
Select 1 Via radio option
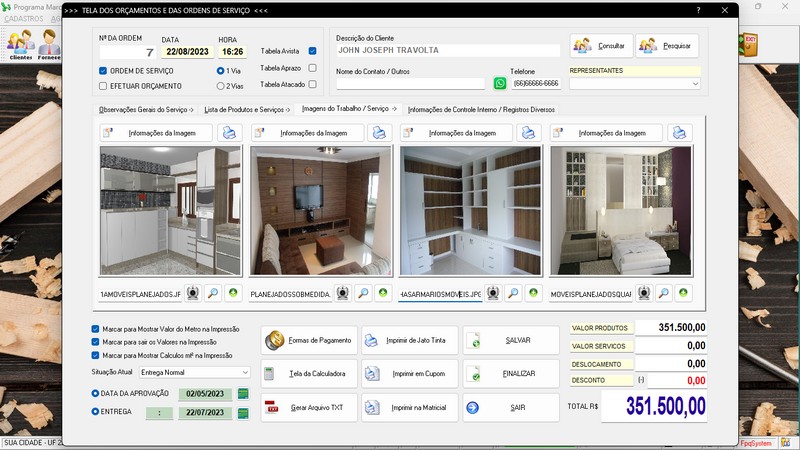pyautogui.click(x=220, y=71)
